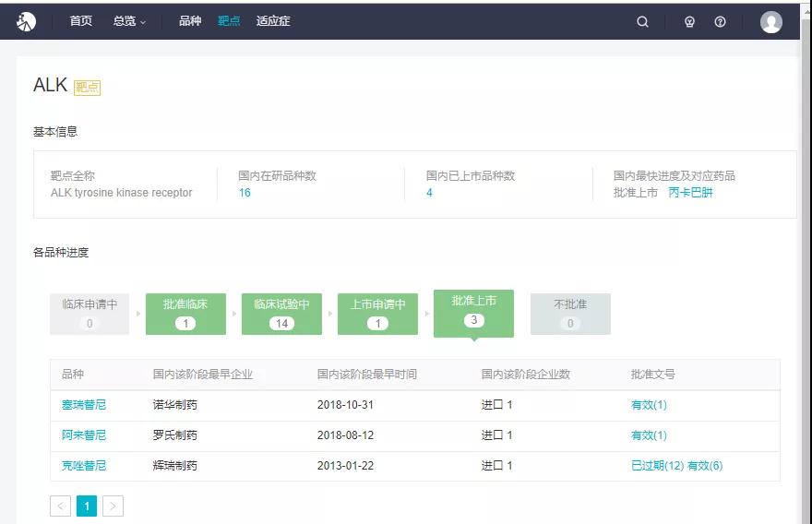Click the 诺华制药 company cell

pyautogui.click(x=175, y=405)
